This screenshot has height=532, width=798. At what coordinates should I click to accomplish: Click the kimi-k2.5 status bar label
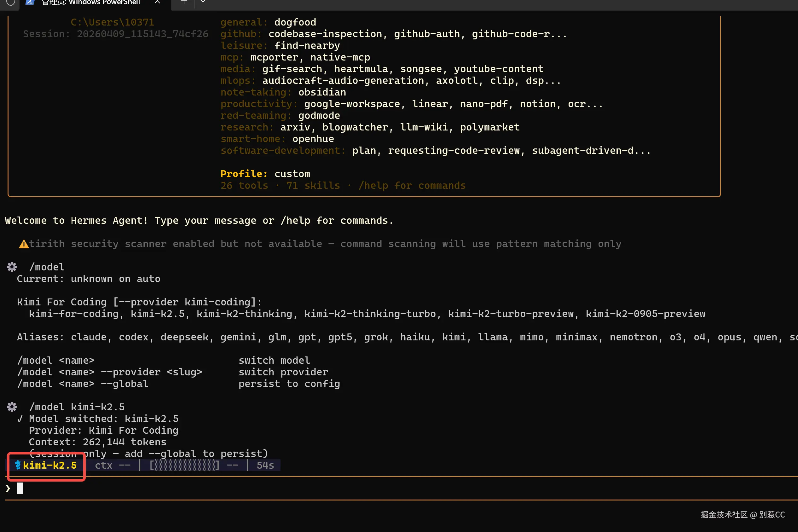[x=49, y=465]
